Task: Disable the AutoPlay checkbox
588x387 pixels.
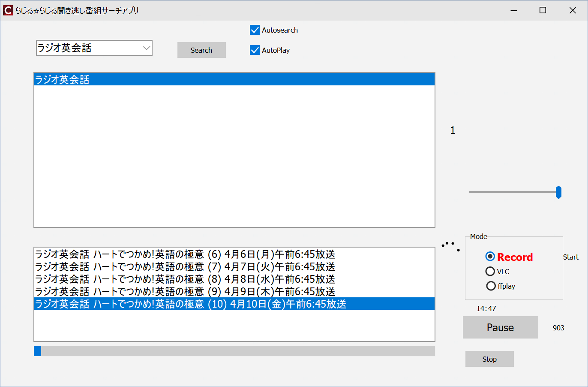Action: [x=255, y=50]
